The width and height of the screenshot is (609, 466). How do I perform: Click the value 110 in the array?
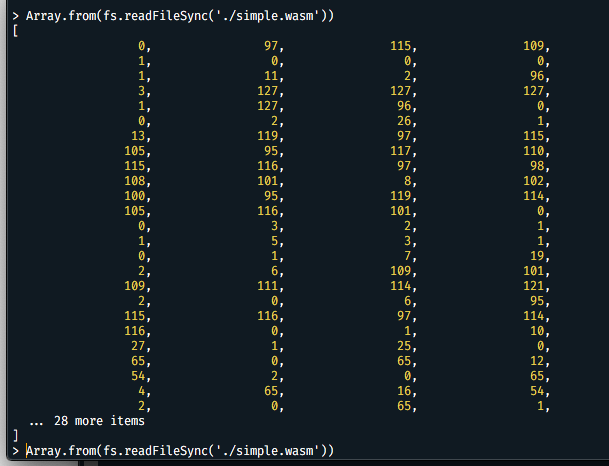click(x=536, y=150)
